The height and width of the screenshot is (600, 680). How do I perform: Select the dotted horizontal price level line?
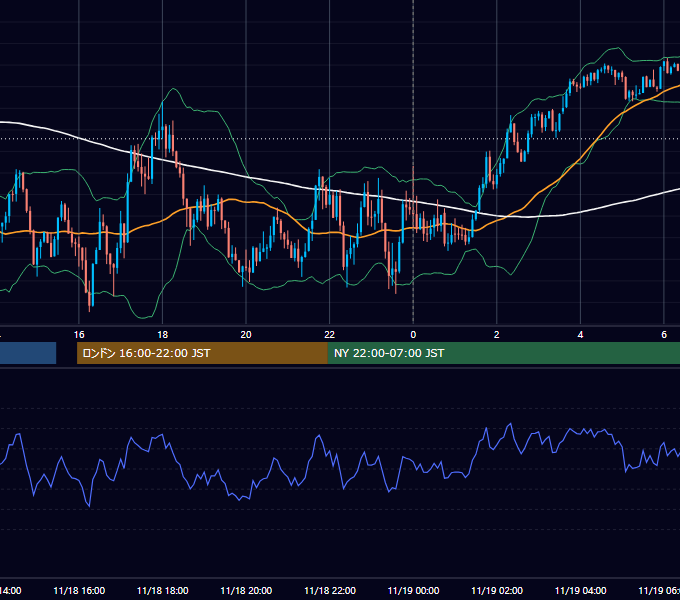click(340, 139)
